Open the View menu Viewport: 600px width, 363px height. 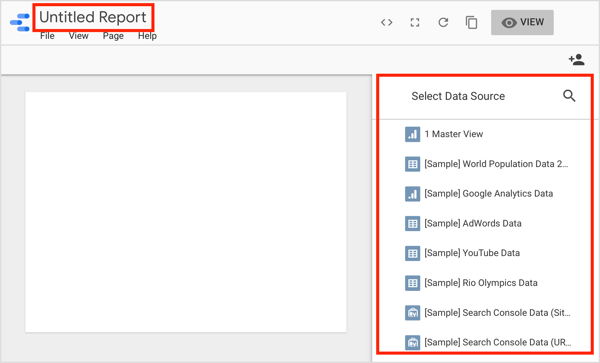[78, 36]
